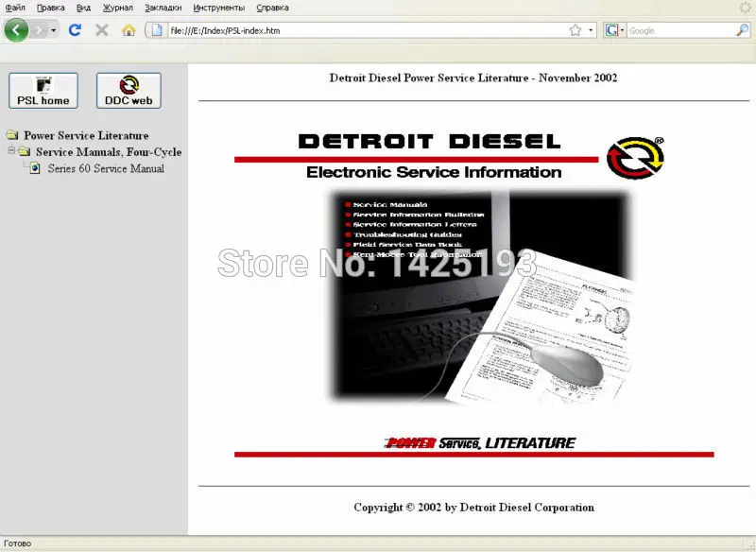This screenshot has height=552, width=756.
Task: Click the Service Manuals, Four-Cycle label
Action: pyautogui.click(x=107, y=151)
